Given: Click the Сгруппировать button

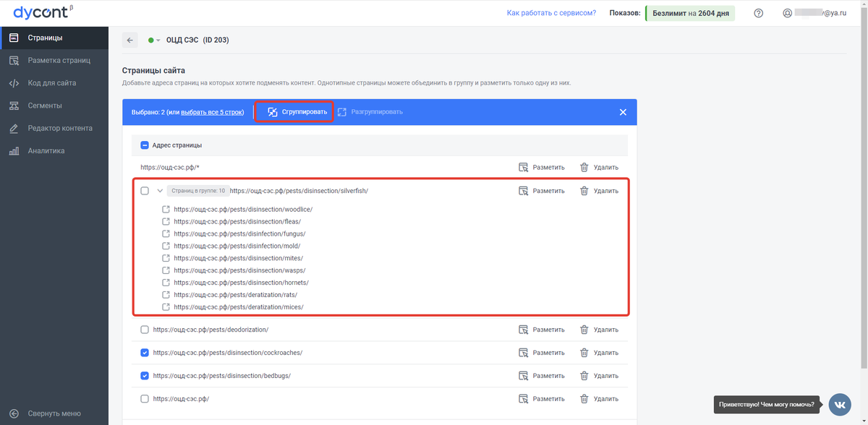Looking at the screenshot, I should [297, 112].
